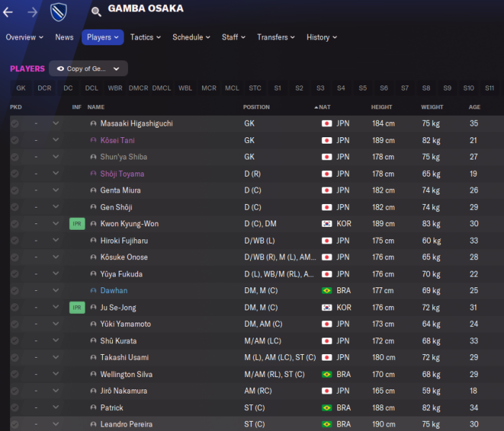Expand the position chevron for Kōsei Tani
Screen dimensions: 504x431
point(56,140)
